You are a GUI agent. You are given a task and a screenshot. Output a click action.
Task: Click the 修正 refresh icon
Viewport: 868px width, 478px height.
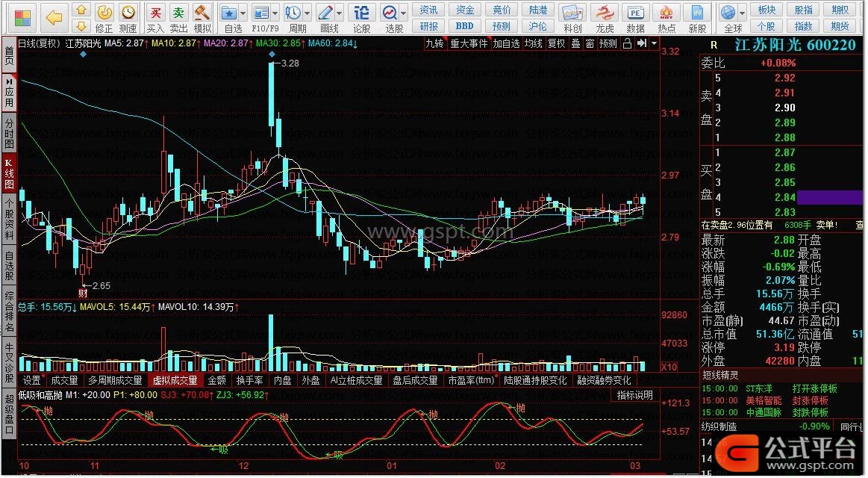click(x=104, y=12)
